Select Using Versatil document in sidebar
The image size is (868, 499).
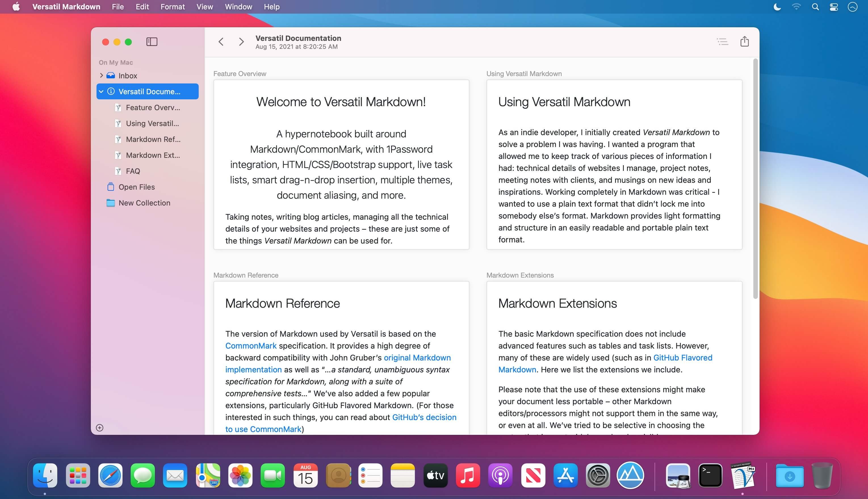click(148, 123)
